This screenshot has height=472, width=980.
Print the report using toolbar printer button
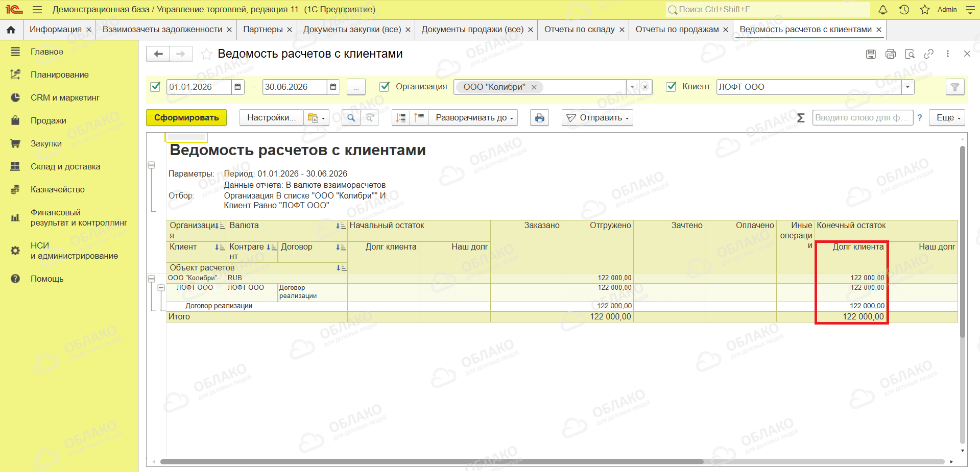pos(540,118)
